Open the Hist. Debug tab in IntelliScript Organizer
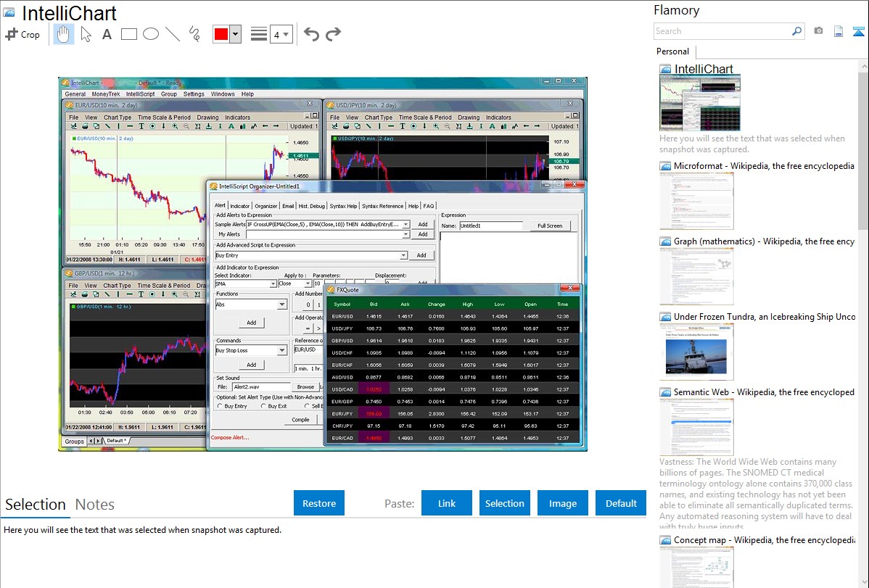The width and height of the screenshot is (869, 588). pos(311,206)
